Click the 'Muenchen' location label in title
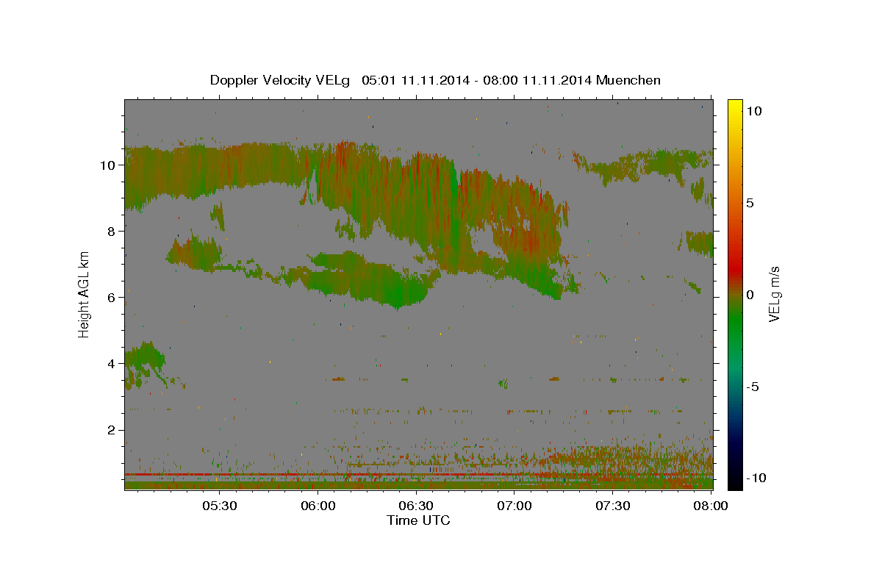The image size is (882, 588). pyautogui.click(x=628, y=80)
